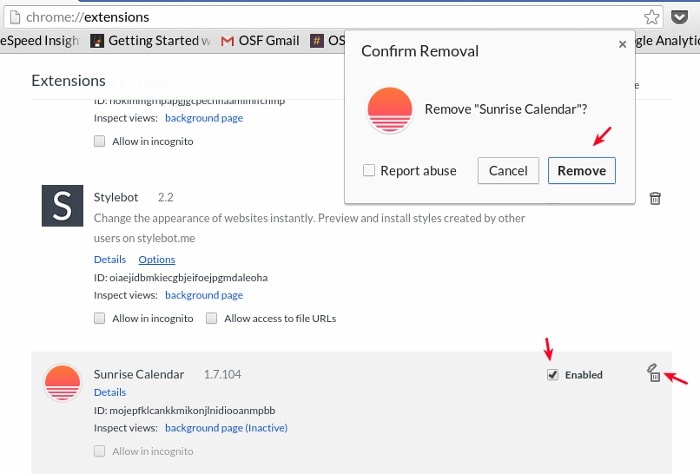Open Stylebot Details link

click(109, 260)
